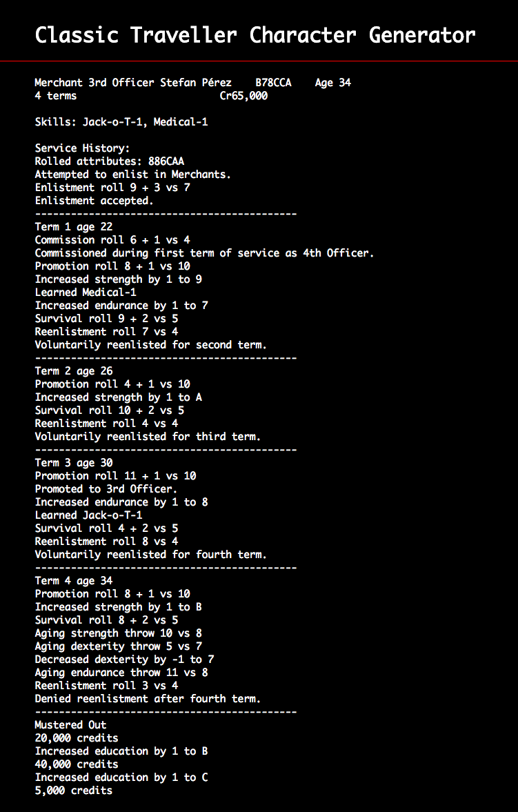Click the Service History heading
Image resolution: width=518 pixels, height=812 pixels.
(82, 148)
